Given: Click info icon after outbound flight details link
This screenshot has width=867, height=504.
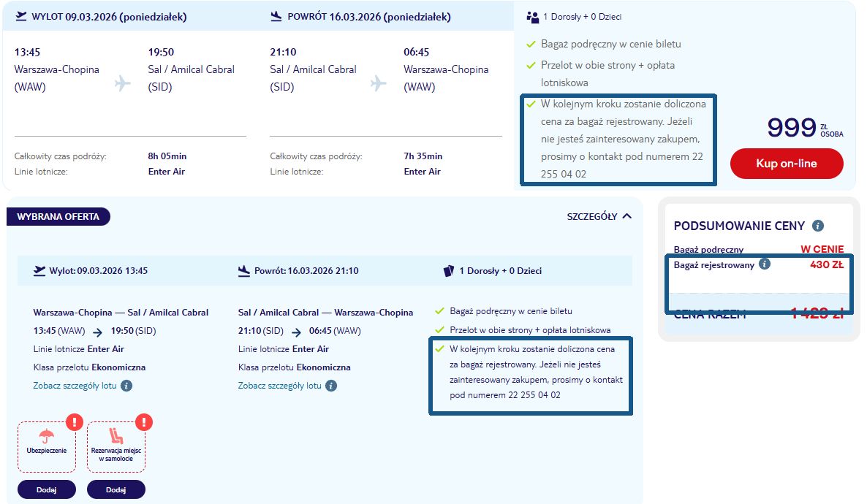Looking at the screenshot, I should (126, 386).
